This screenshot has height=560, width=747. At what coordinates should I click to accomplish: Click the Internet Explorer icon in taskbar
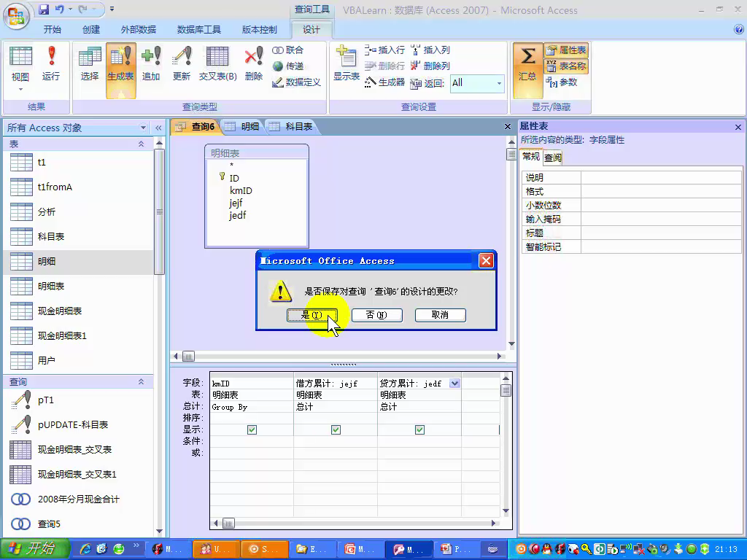(x=85, y=549)
